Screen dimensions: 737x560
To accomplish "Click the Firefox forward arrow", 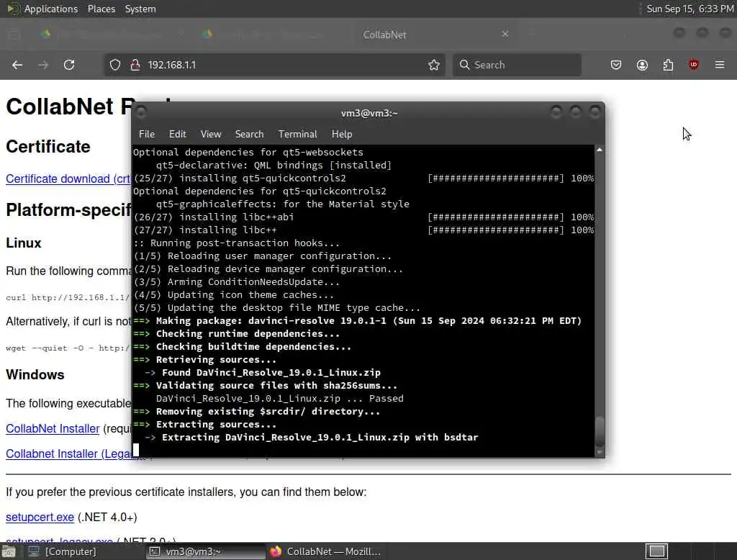I will [43, 65].
